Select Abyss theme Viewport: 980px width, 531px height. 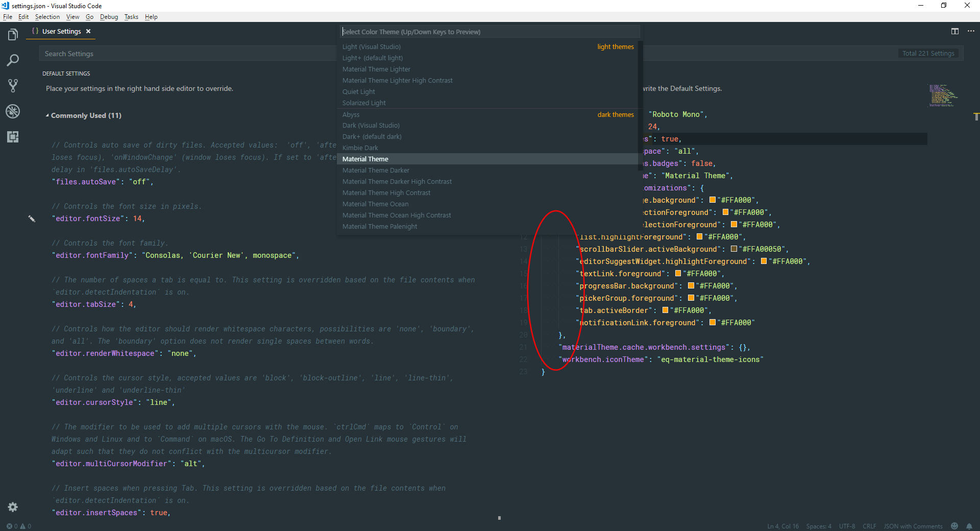pyautogui.click(x=487, y=114)
